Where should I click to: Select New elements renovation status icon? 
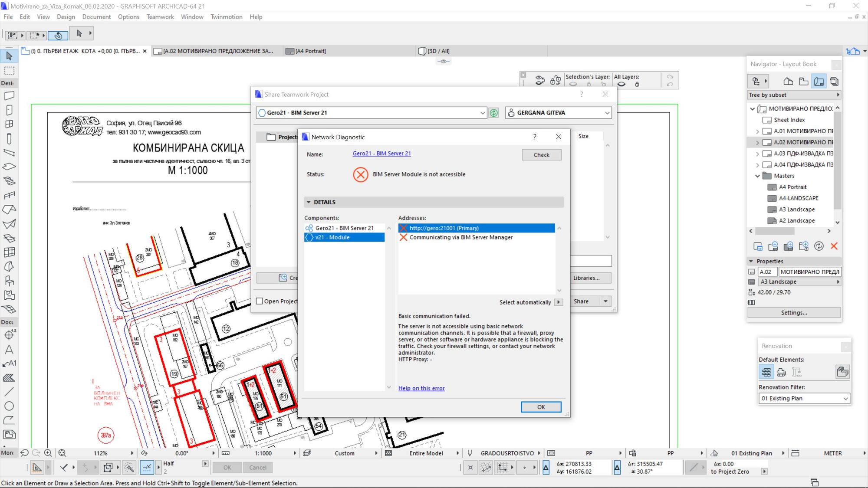(796, 372)
